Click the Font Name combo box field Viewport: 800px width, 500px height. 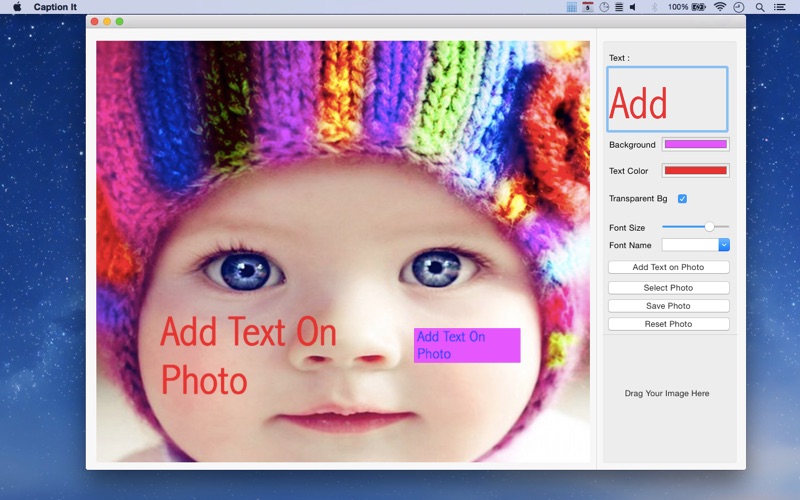pos(690,245)
